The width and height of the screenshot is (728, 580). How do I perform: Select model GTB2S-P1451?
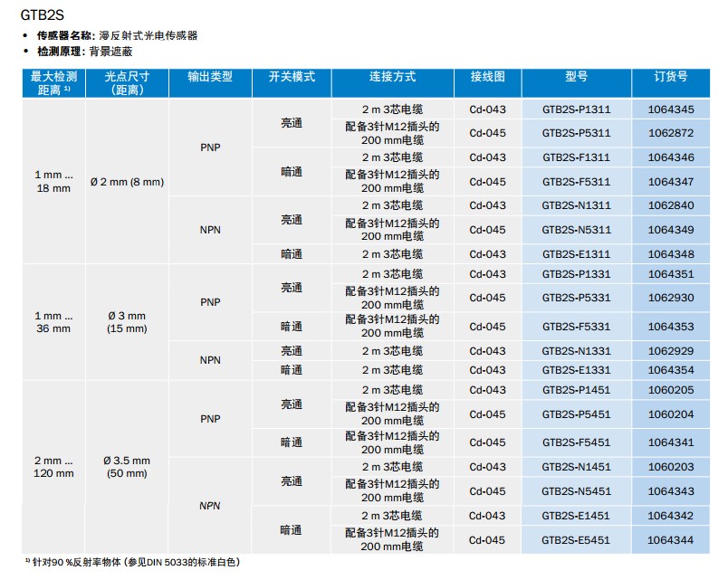click(x=576, y=390)
